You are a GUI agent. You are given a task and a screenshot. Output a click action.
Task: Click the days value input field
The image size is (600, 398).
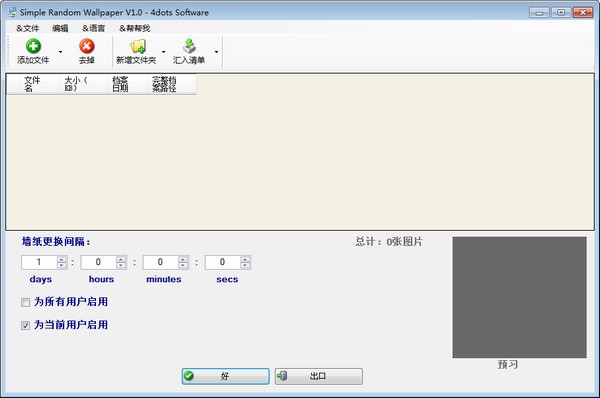click(x=39, y=262)
